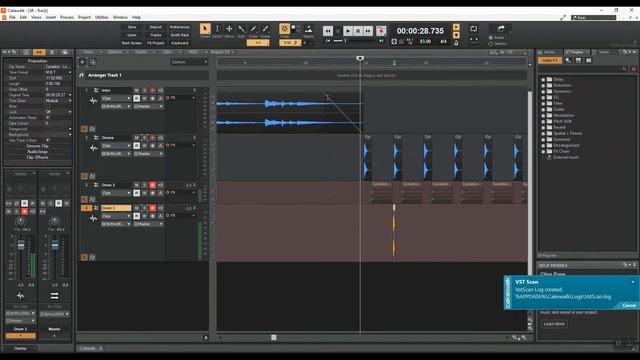This screenshot has height=360, width=640.
Task: Arm recording with the Record button
Action: click(x=381, y=31)
